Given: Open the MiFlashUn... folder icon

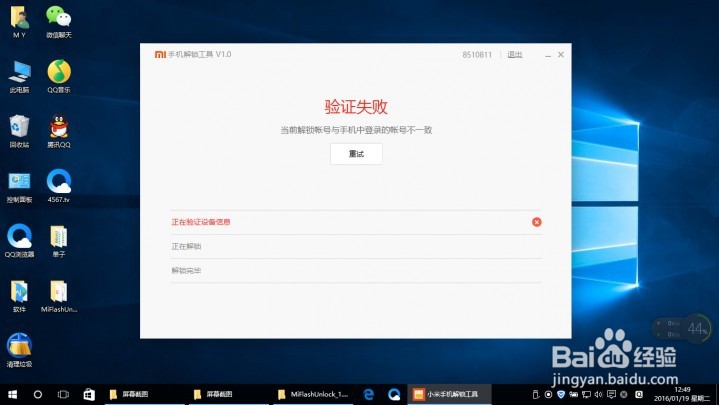Looking at the screenshot, I should pyautogui.click(x=59, y=296).
